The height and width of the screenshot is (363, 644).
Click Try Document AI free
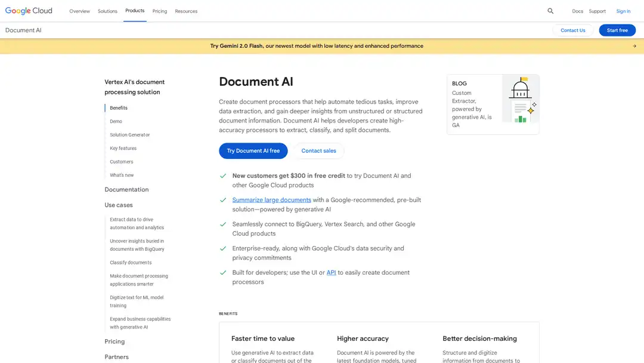(x=253, y=151)
